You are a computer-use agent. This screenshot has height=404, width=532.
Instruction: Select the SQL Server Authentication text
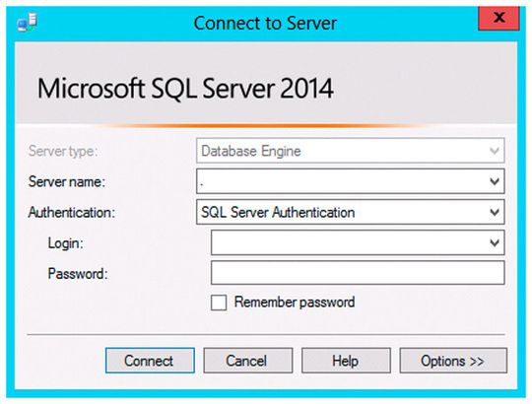tap(278, 212)
